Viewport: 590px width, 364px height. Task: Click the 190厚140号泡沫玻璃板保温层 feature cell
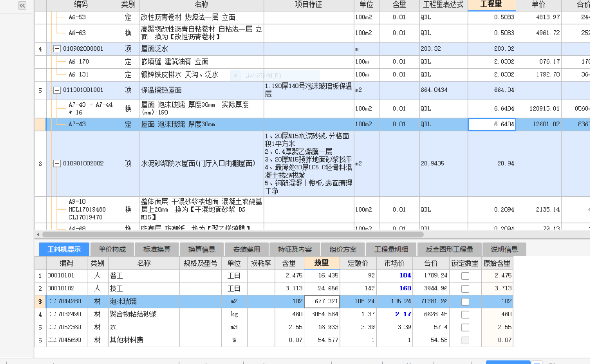click(308, 90)
